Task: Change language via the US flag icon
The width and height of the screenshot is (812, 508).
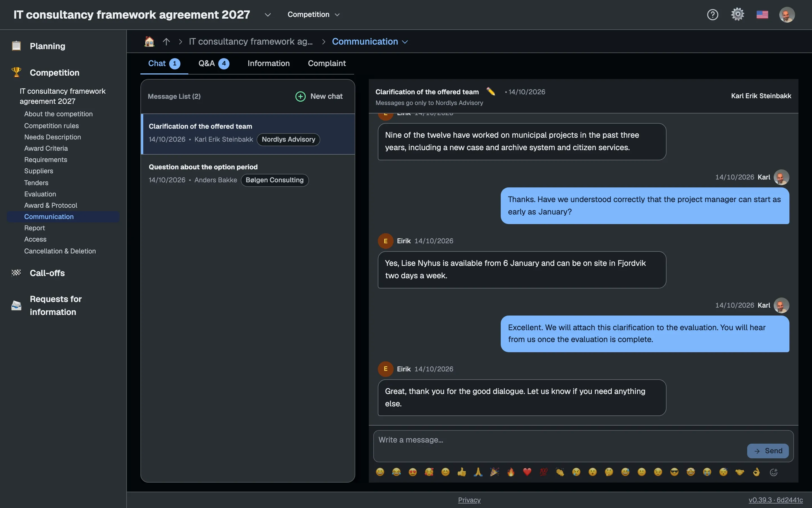Action: (762, 15)
